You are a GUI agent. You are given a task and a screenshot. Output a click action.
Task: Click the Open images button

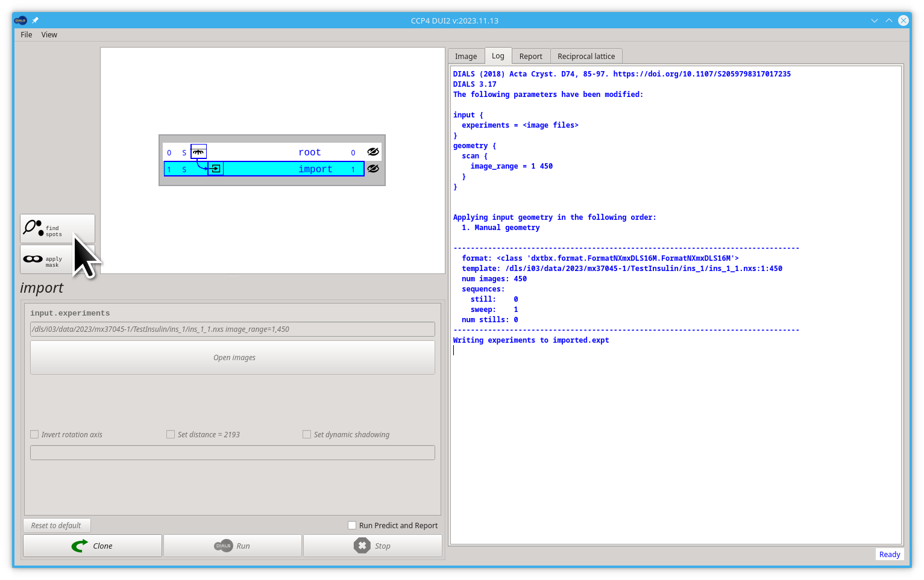[233, 358]
